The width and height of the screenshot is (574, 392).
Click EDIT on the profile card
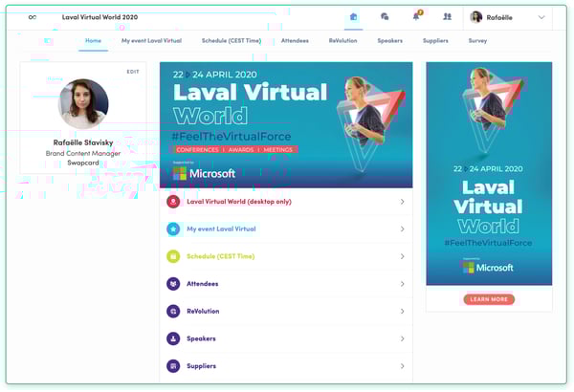(x=133, y=72)
